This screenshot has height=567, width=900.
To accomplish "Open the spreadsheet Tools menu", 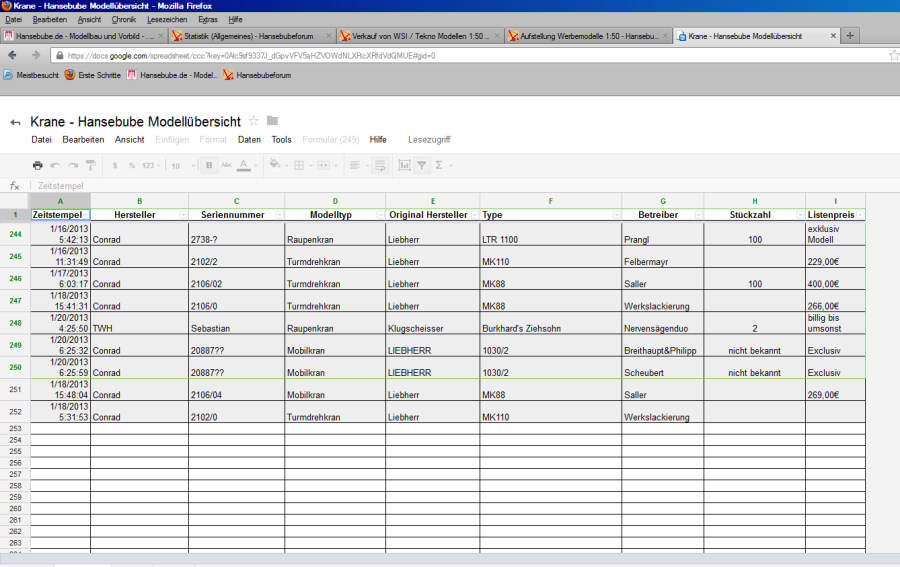I will point(281,139).
